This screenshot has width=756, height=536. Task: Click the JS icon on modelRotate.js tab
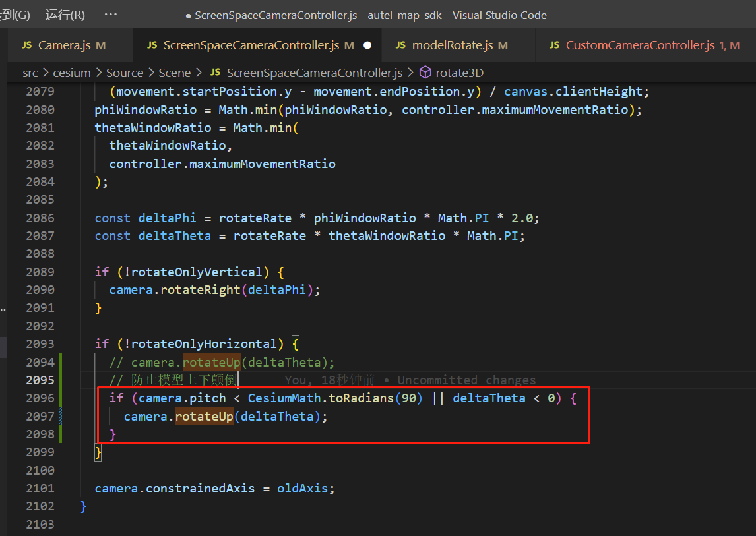[401, 45]
